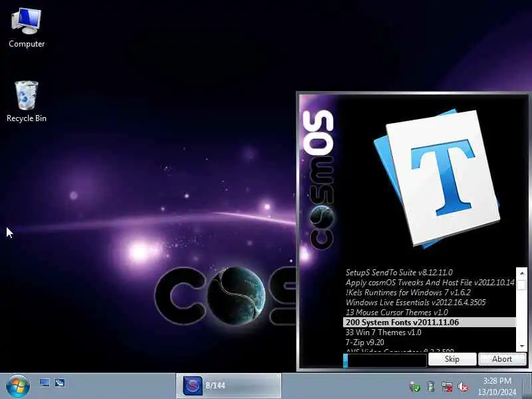Select '7-Zip v9.20' row

pyautogui.click(x=429, y=342)
